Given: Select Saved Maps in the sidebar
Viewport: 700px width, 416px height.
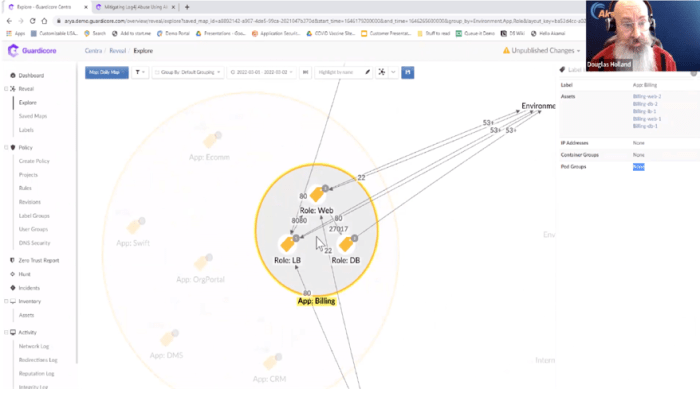Looking at the screenshot, I should [32, 116].
